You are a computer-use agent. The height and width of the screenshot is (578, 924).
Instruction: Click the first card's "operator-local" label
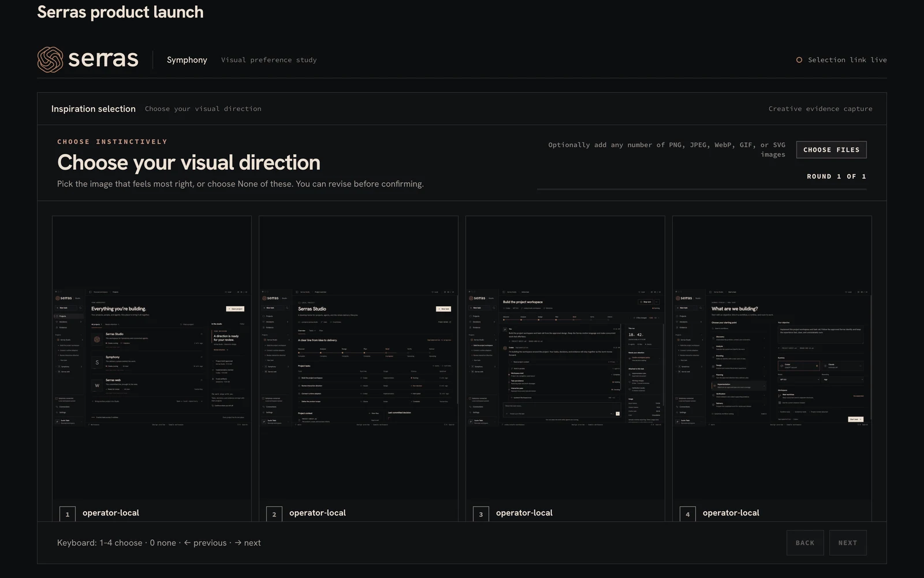coord(111,513)
